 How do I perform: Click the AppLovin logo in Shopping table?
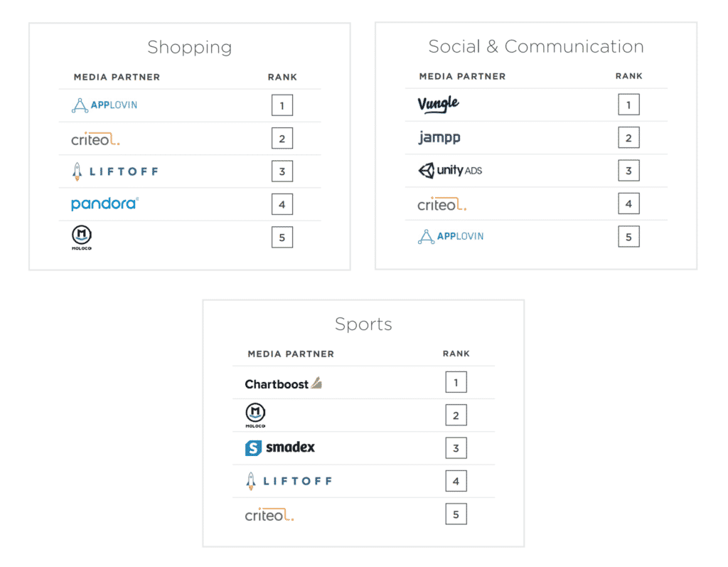(105, 105)
